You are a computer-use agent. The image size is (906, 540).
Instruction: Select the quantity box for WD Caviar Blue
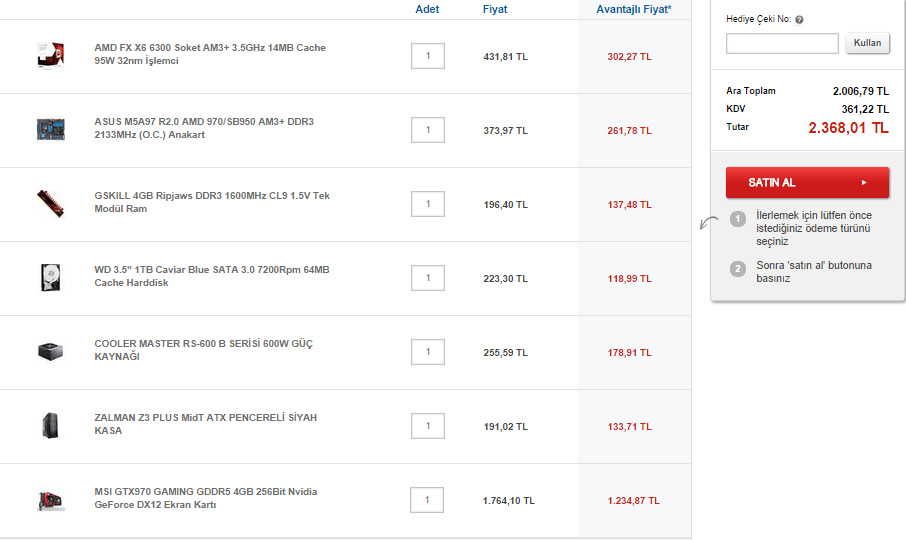pos(428,278)
